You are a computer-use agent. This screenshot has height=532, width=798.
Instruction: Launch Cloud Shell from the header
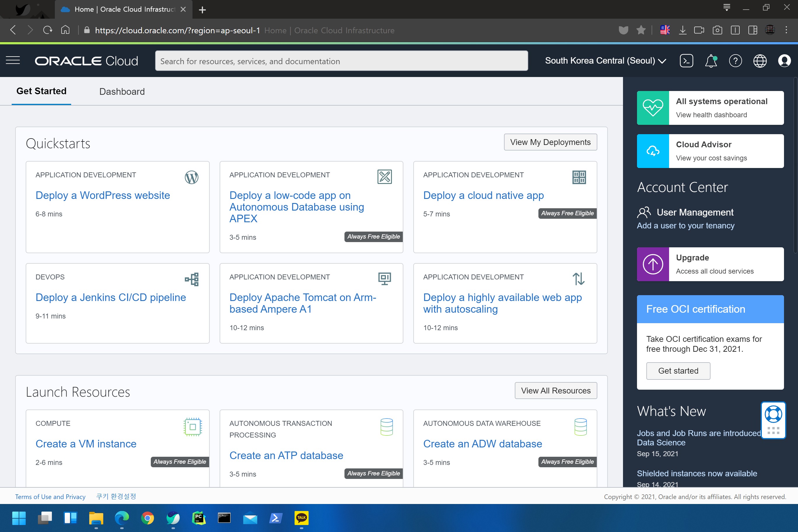point(686,61)
